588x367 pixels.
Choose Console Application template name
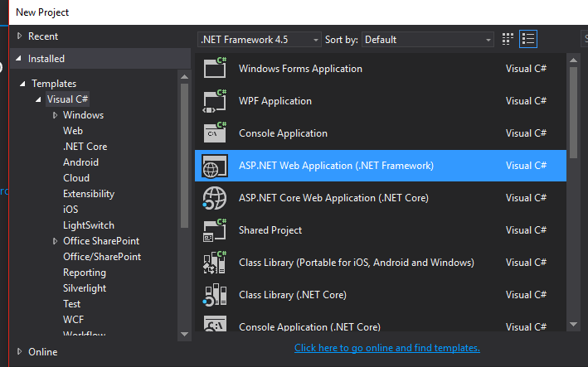[x=283, y=133]
